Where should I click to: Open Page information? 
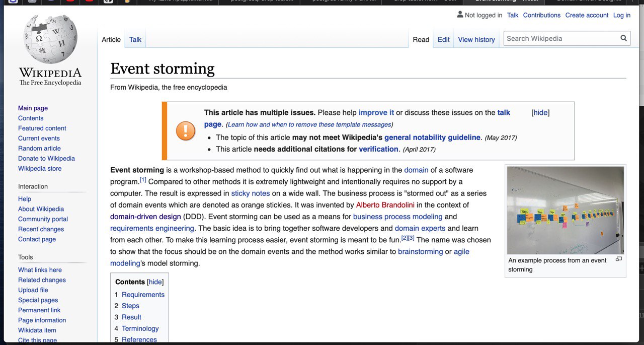click(42, 320)
